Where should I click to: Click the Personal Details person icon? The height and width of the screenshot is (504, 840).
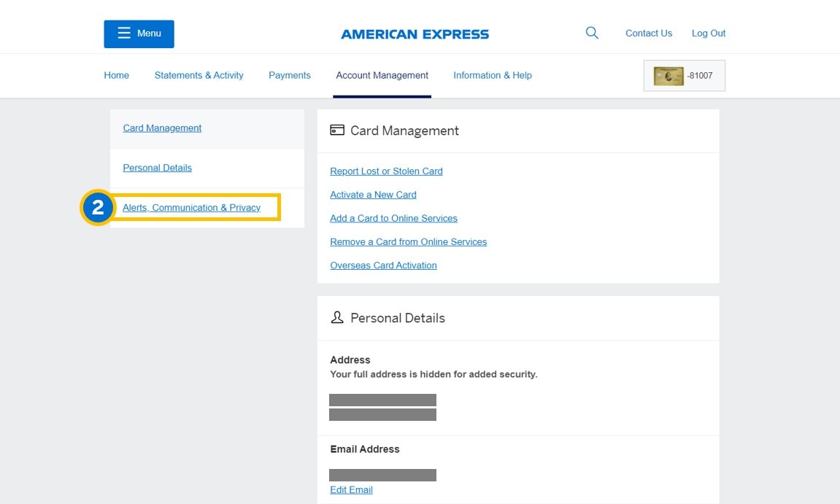point(337,318)
